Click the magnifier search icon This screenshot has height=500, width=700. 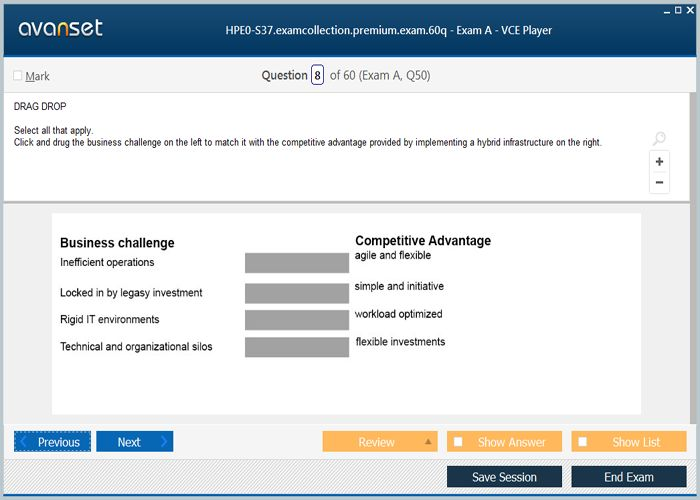click(659, 138)
